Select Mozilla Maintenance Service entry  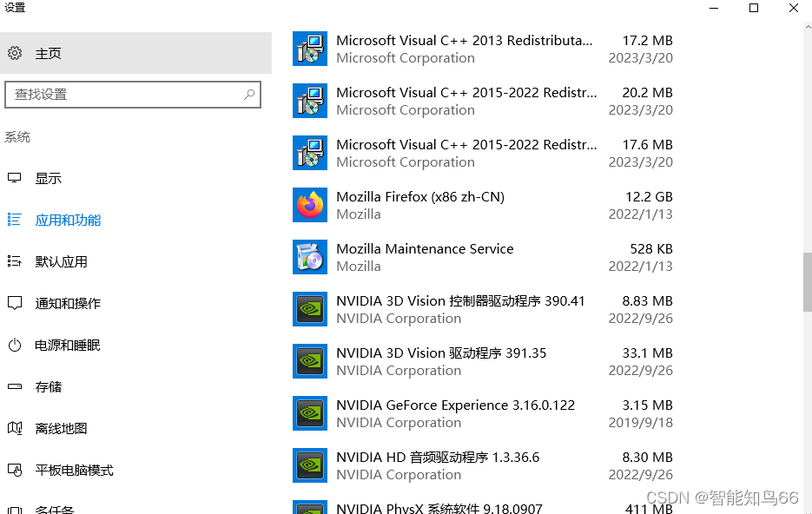483,257
